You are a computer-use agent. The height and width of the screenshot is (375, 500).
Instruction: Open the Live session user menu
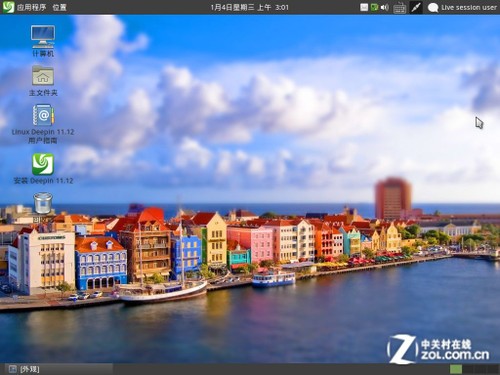click(x=469, y=7)
